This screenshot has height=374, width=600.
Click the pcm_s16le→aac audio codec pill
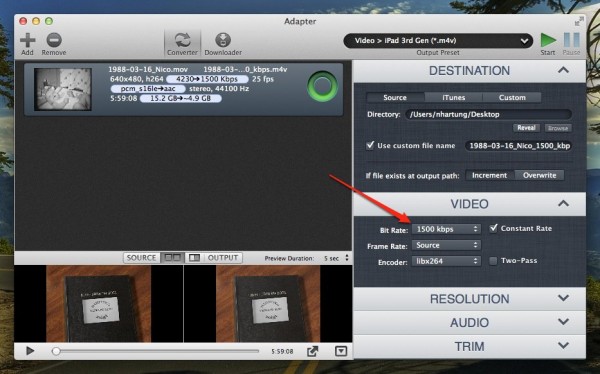coord(148,89)
